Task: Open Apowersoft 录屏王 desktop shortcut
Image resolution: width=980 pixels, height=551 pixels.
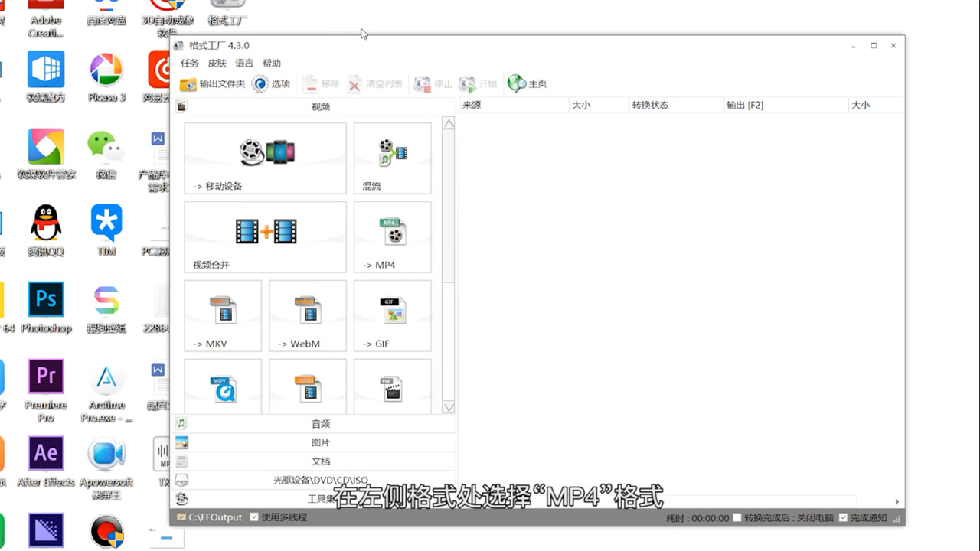Action: coord(106,468)
